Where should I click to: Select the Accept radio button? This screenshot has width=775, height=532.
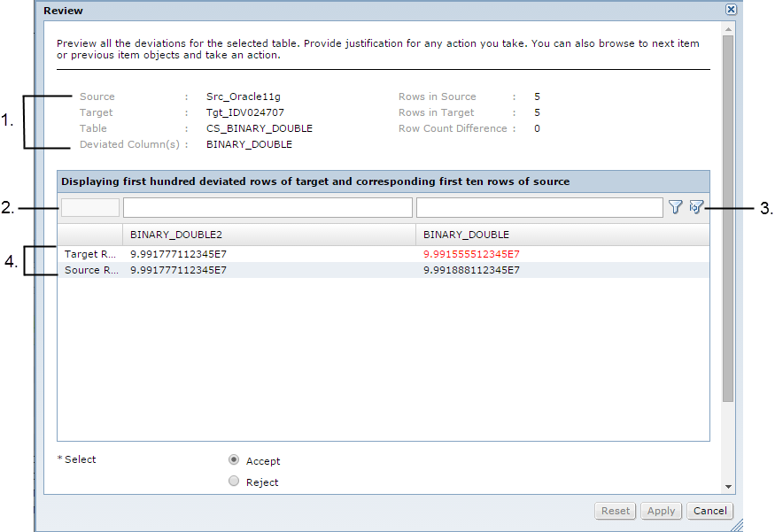234,460
